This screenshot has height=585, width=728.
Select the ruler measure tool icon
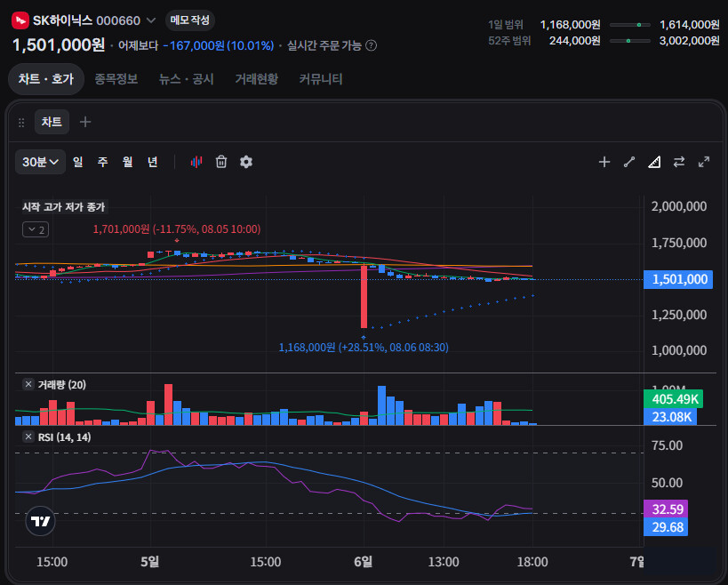point(654,162)
